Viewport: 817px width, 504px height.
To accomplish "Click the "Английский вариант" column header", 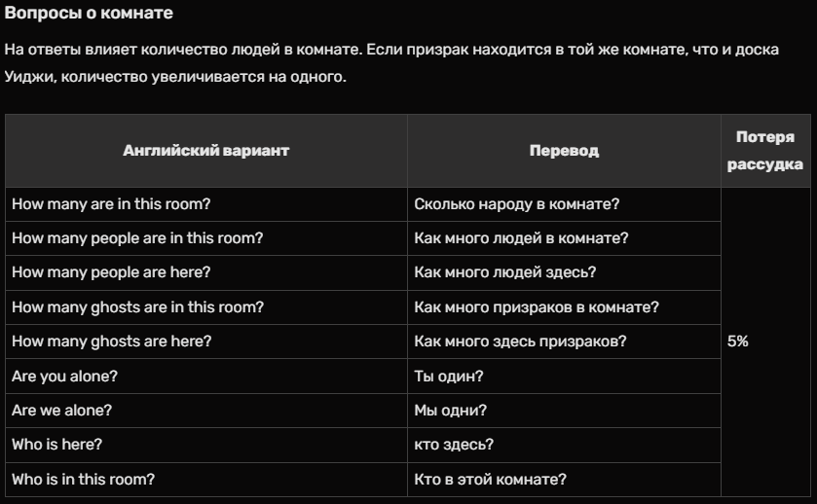I will (x=205, y=151).
